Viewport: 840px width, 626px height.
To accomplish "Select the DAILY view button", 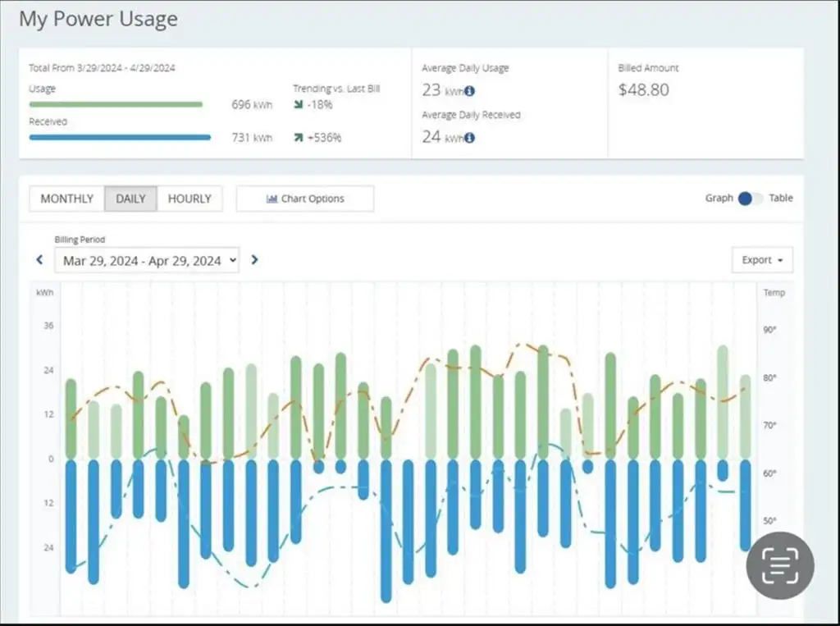I will click(130, 199).
